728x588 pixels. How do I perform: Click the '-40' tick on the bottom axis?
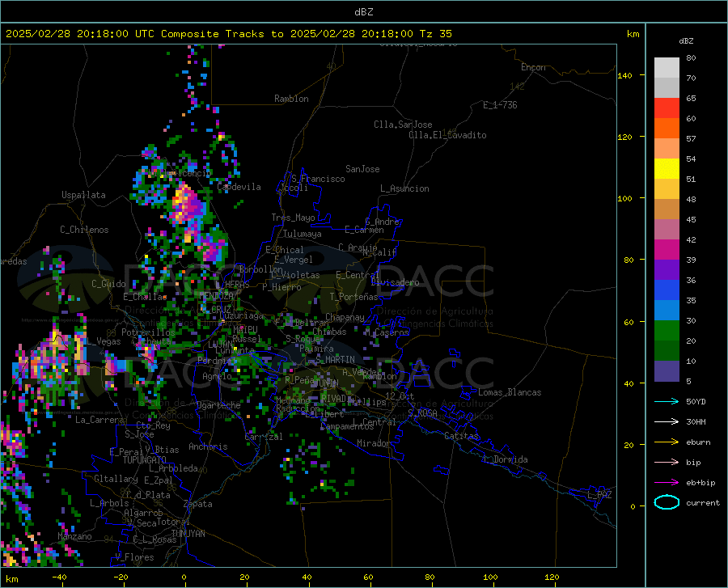(x=58, y=577)
